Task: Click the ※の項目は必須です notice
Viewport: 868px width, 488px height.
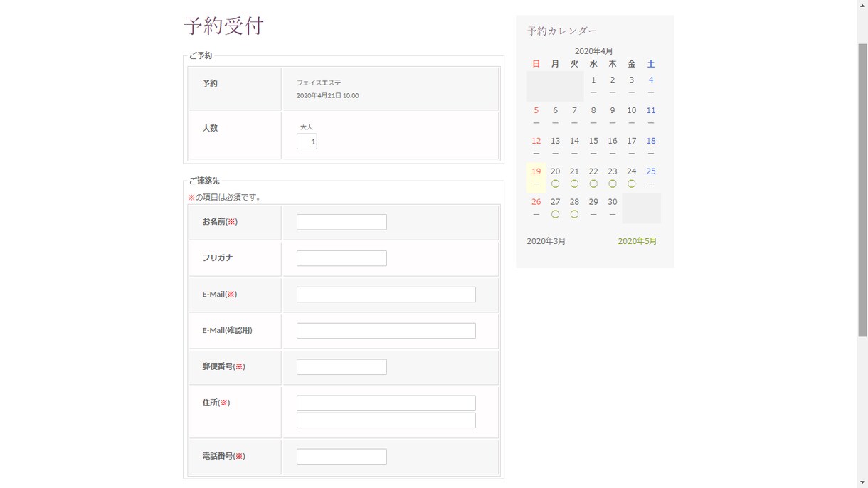Action: click(224, 197)
